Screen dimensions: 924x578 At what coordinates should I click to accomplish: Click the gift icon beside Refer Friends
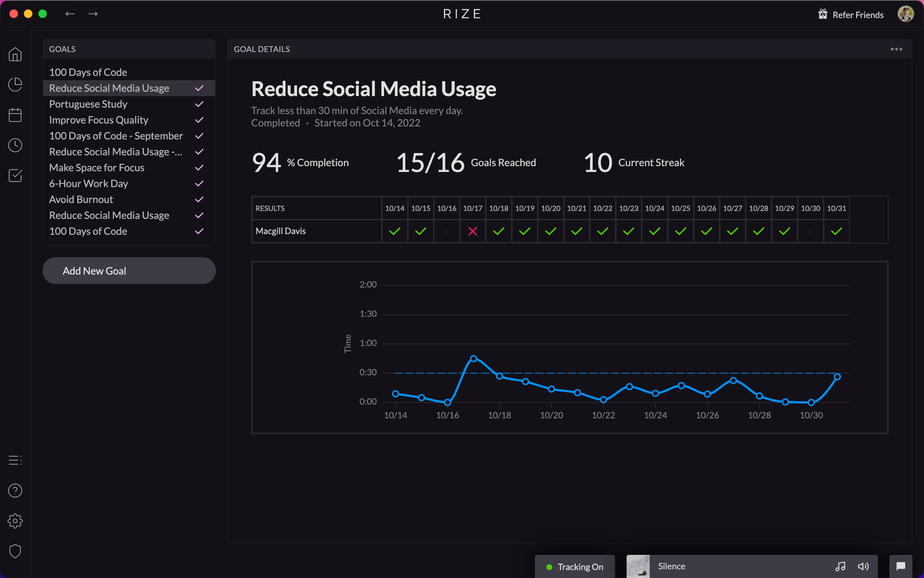823,14
